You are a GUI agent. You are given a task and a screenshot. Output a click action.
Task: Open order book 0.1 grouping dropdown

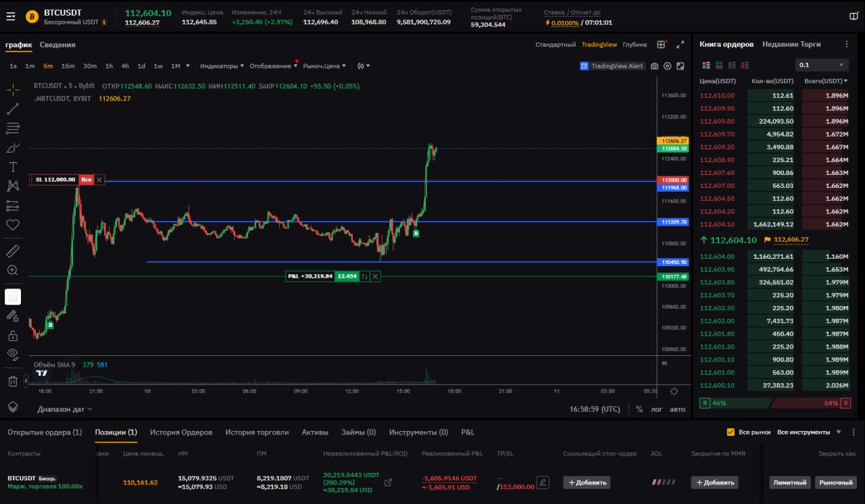tap(821, 65)
